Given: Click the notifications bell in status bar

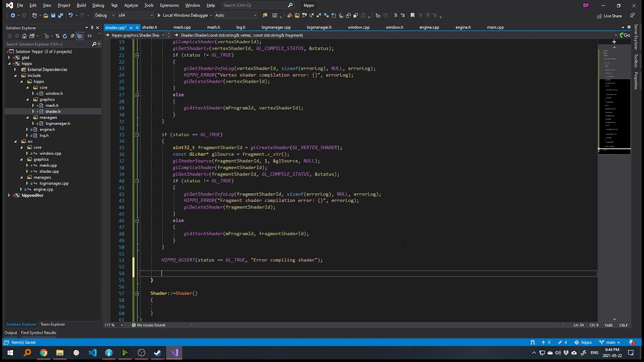Looking at the screenshot, I should (x=632, y=342).
